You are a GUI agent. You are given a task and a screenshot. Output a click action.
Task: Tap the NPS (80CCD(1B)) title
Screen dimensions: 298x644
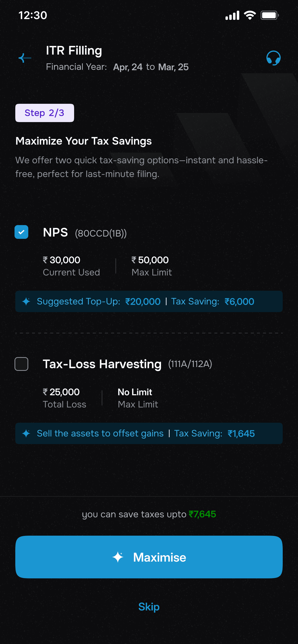(x=85, y=232)
